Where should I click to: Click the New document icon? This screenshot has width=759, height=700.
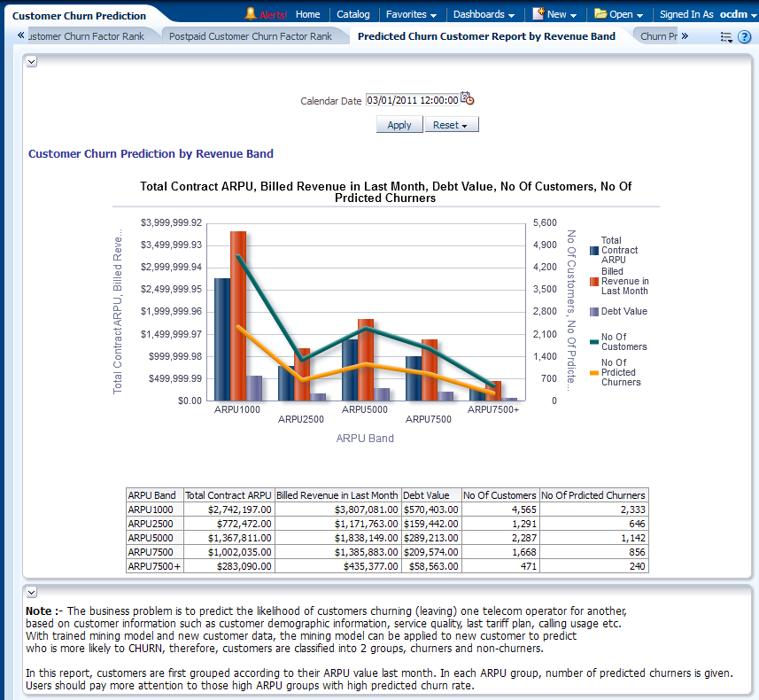click(x=538, y=14)
